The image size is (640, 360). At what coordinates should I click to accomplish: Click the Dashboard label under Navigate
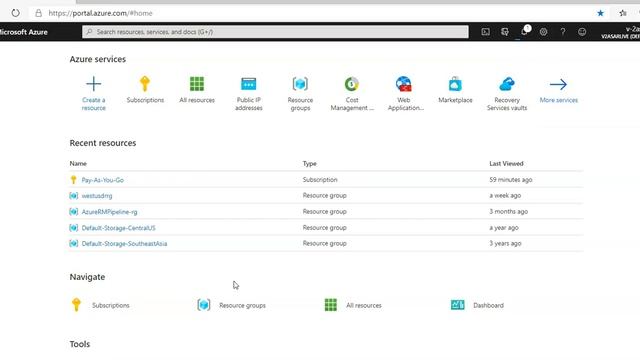point(488,305)
